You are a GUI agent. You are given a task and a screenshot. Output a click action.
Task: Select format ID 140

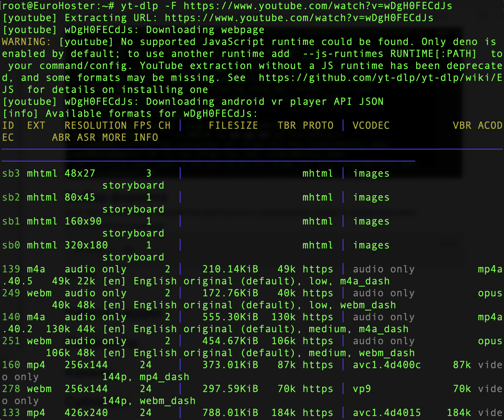coord(11,317)
